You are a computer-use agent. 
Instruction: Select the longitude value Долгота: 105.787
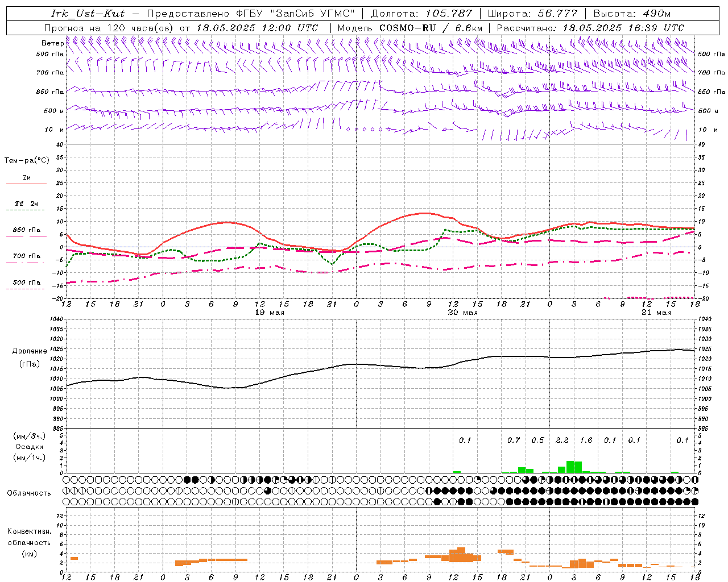421,14
